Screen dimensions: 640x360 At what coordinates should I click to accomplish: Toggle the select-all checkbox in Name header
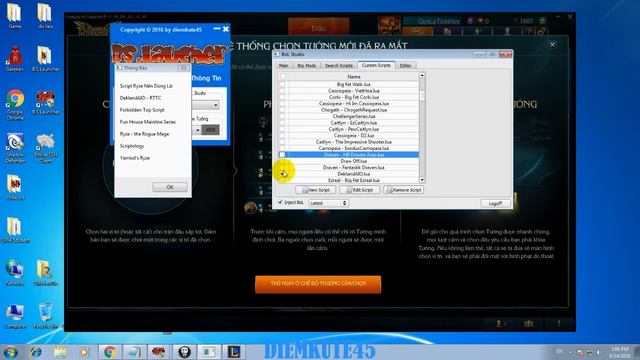tap(283, 76)
